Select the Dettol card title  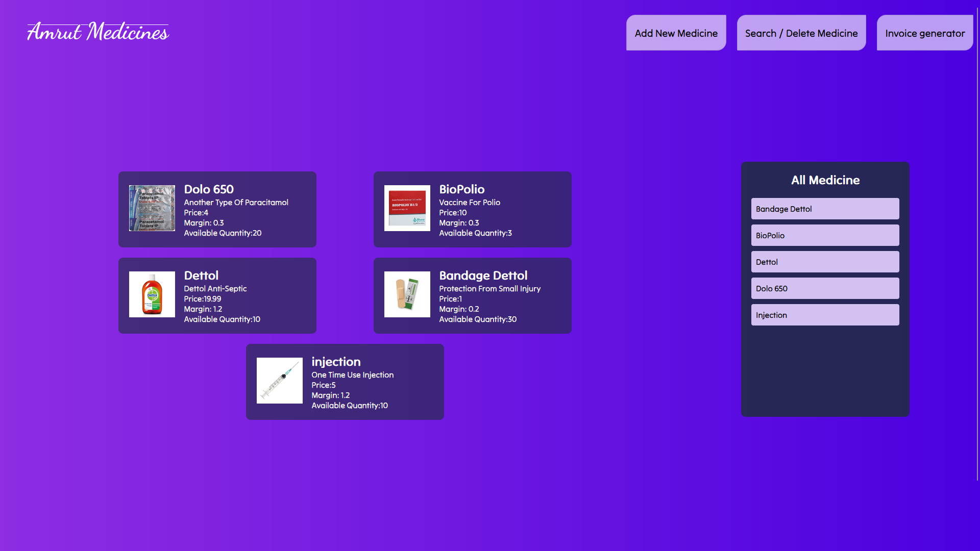(x=201, y=275)
